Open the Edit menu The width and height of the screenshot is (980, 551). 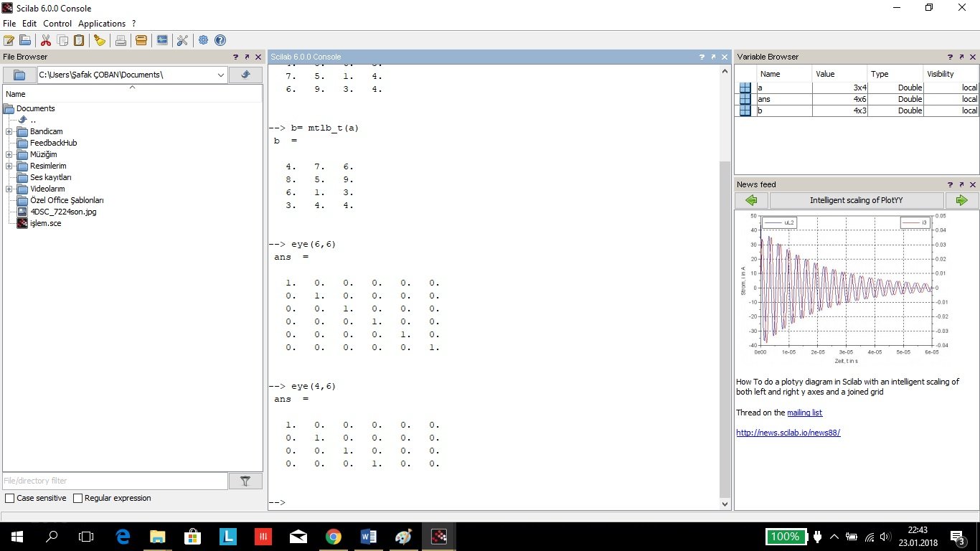(29, 24)
